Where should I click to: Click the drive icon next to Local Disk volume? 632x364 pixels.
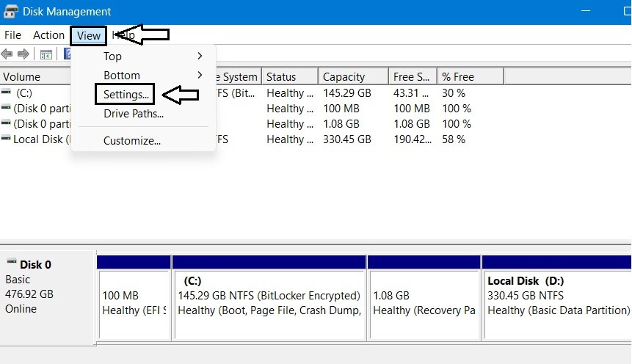point(6,138)
